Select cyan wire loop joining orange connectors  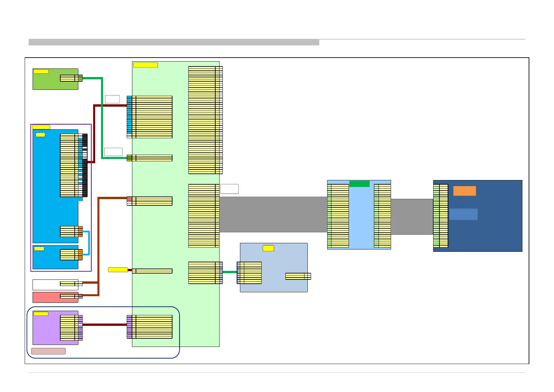pos(88,243)
